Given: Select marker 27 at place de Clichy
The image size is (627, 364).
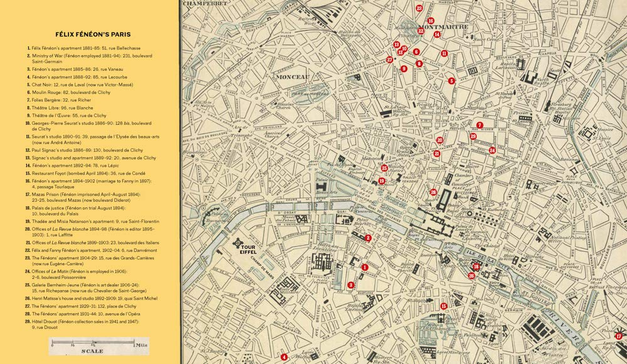Looking at the screenshot, I should [x=389, y=60].
